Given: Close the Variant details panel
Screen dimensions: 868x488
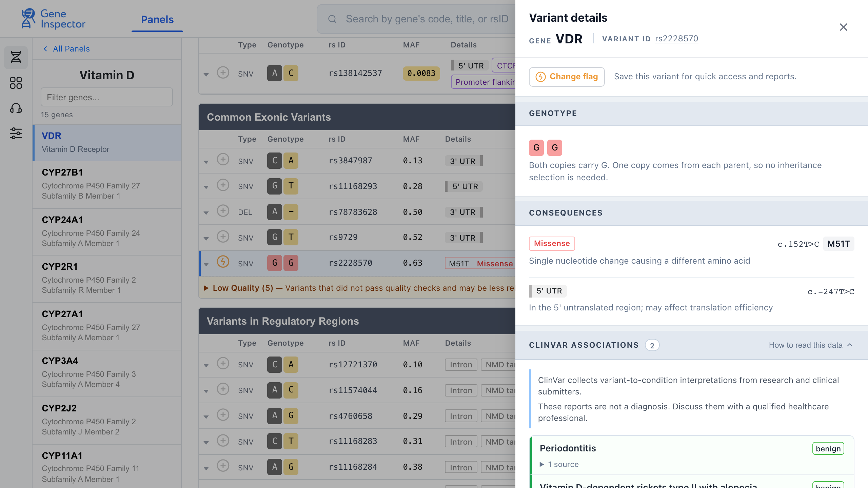Looking at the screenshot, I should [843, 27].
